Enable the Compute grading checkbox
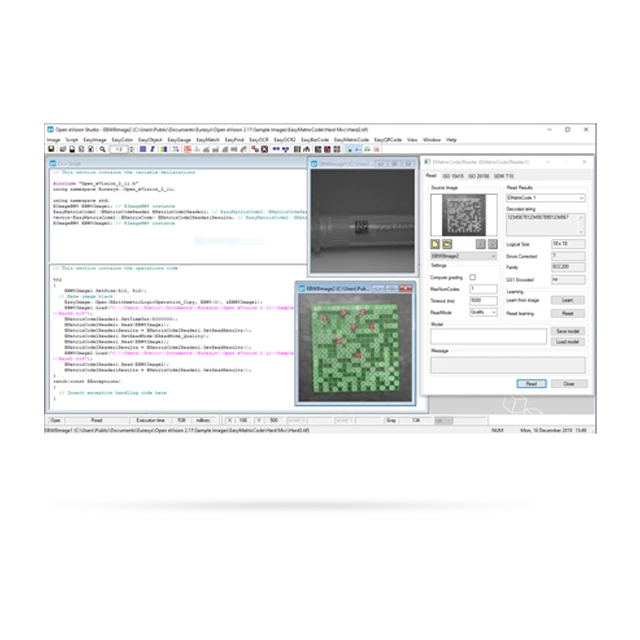Viewport: 640px width, 640px height. [473, 277]
